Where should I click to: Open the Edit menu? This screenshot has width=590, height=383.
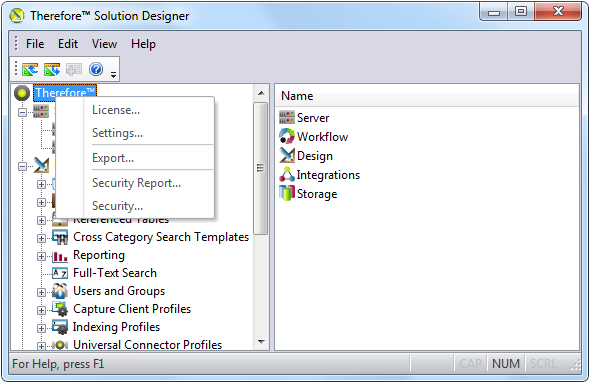point(68,44)
